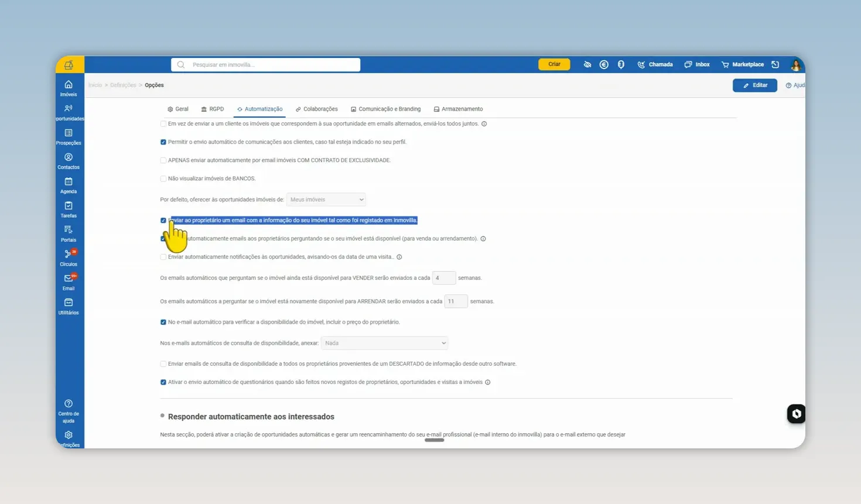This screenshot has width=861, height=504.
Task: Open the Portais sidebar item
Action: coord(69,234)
